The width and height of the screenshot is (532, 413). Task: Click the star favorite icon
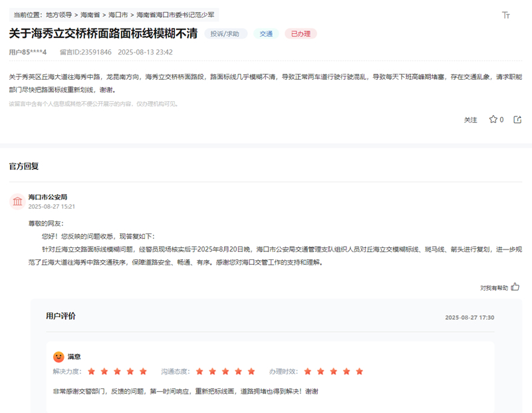(493, 120)
